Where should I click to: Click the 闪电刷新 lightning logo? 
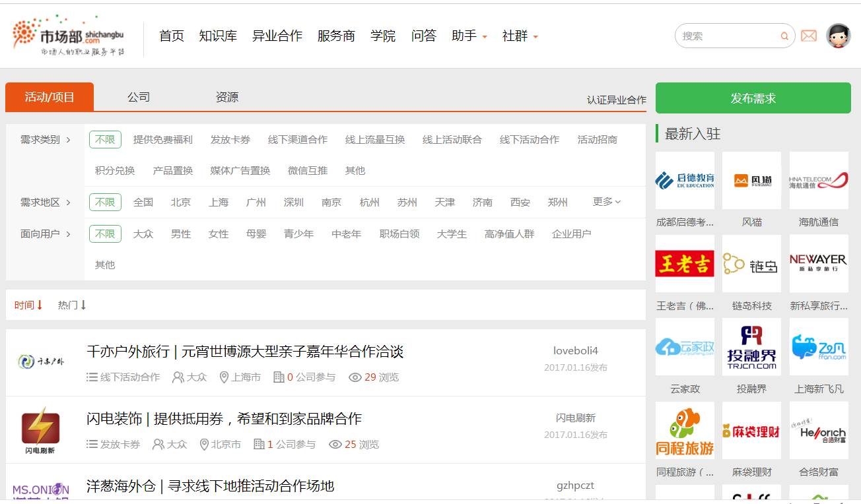pyautogui.click(x=41, y=430)
